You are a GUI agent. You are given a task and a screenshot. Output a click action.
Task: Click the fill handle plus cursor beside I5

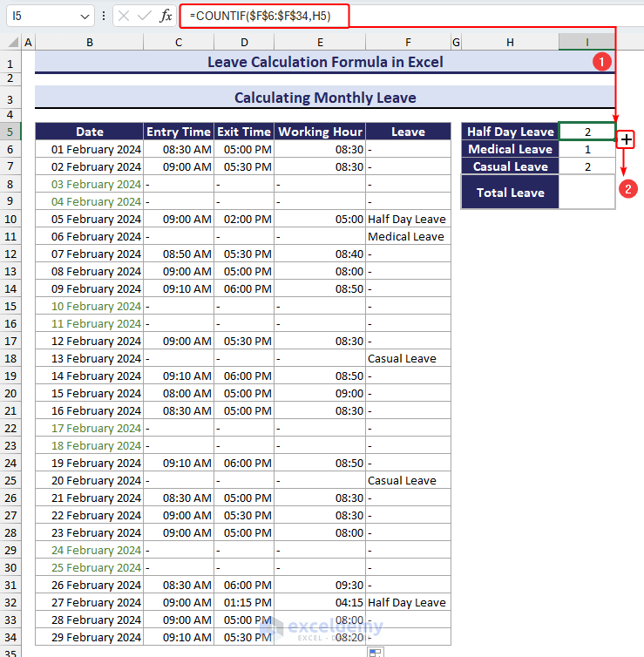(x=626, y=139)
